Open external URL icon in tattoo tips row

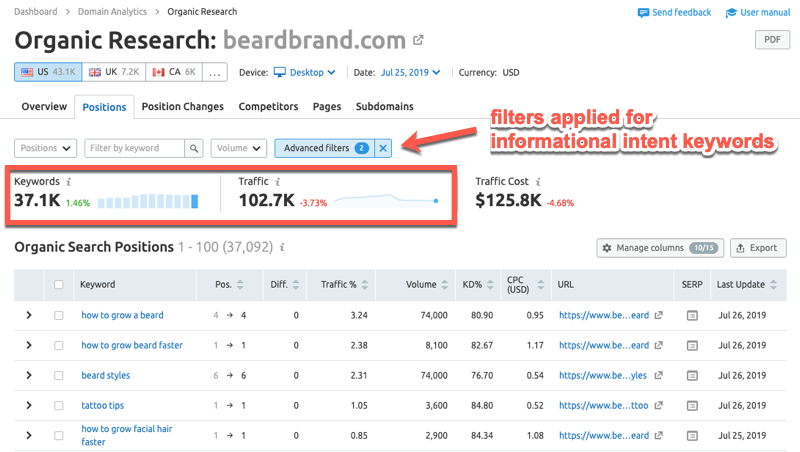pyautogui.click(x=659, y=406)
